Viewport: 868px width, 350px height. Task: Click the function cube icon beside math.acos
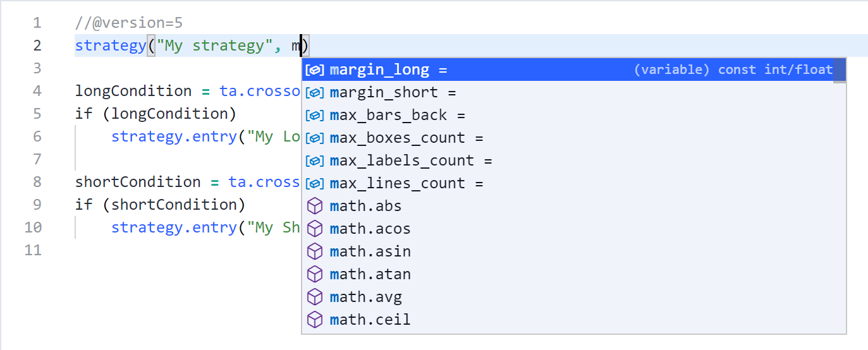(x=315, y=229)
